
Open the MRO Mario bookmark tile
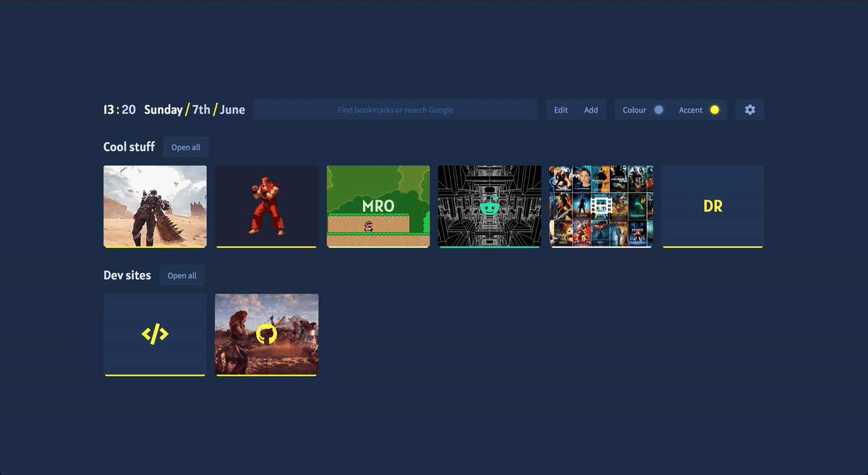coord(378,207)
